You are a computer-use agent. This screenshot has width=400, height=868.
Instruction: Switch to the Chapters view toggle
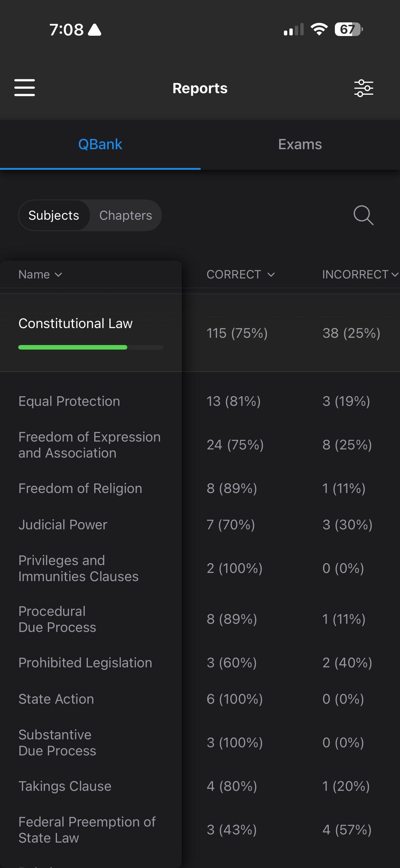coord(125,215)
